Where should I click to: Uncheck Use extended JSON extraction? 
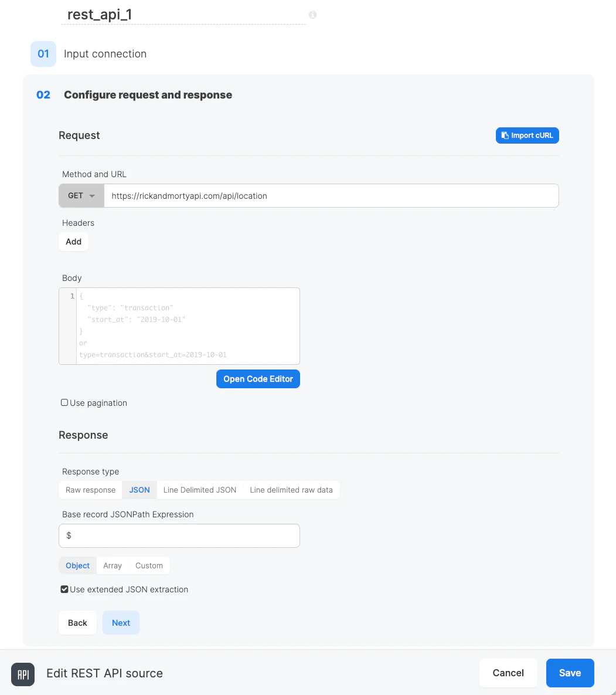pyautogui.click(x=64, y=589)
